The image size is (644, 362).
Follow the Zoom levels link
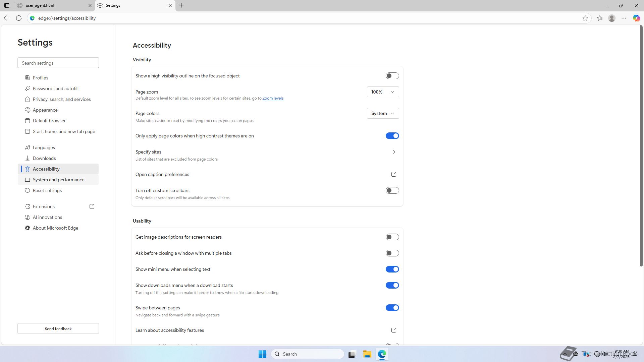(x=273, y=98)
